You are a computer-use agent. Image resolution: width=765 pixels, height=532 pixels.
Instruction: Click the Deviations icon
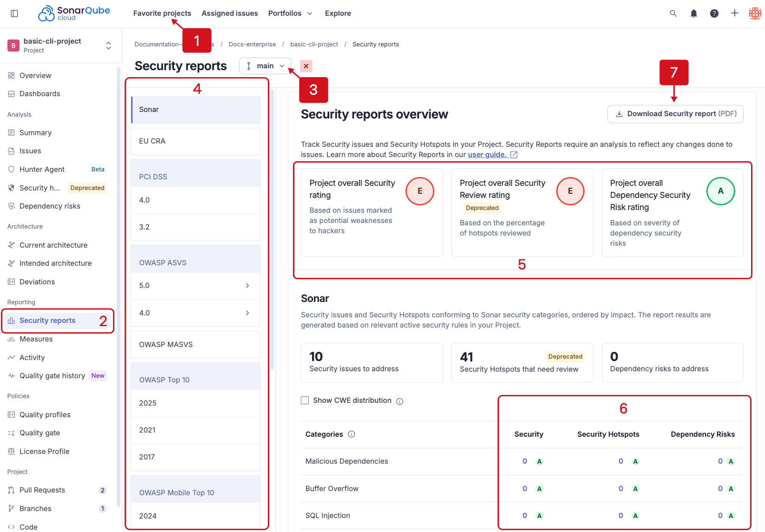(x=12, y=282)
